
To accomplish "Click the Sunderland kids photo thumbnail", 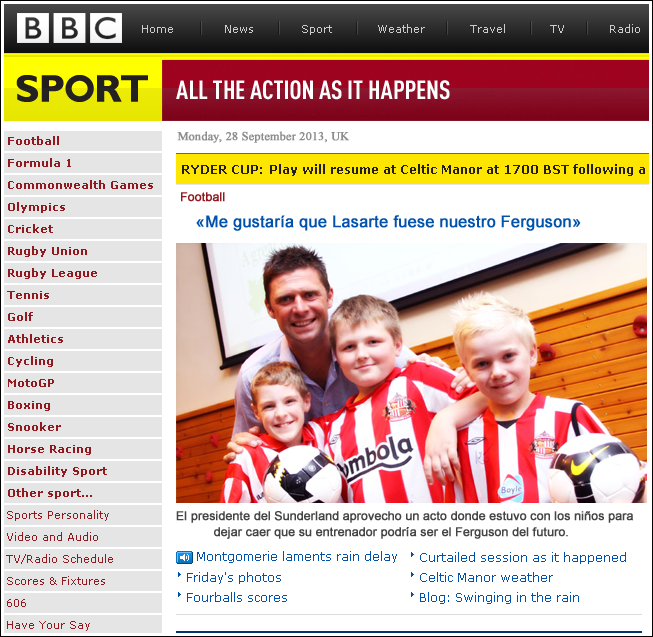I will [411, 373].
